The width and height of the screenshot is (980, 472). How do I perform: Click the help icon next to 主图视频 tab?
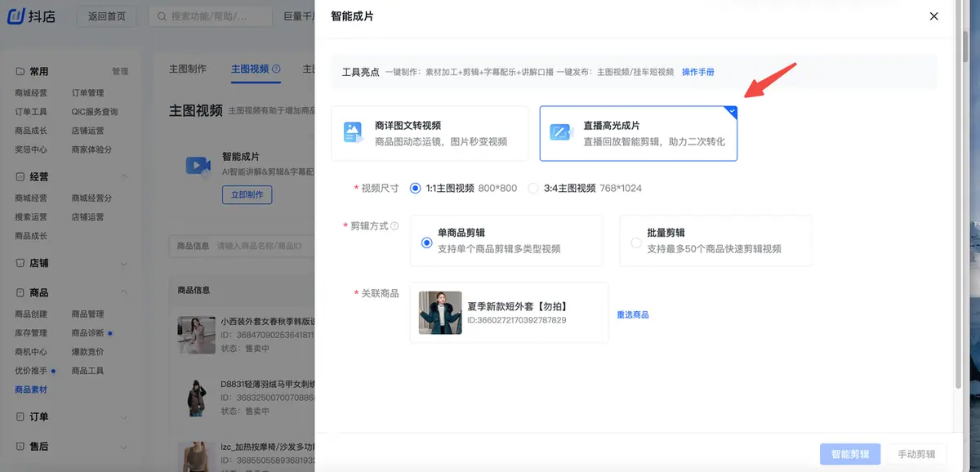coord(276,69)
